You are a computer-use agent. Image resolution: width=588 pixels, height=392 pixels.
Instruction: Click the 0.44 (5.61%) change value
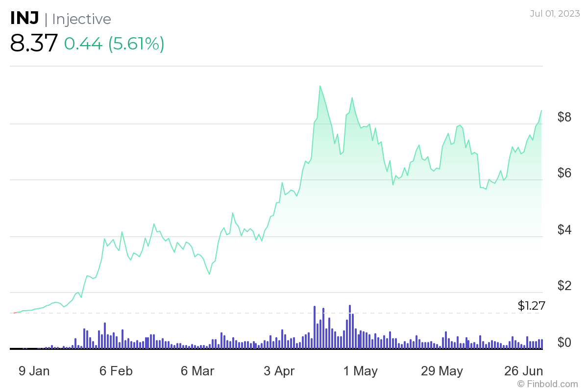coord(114,44)
